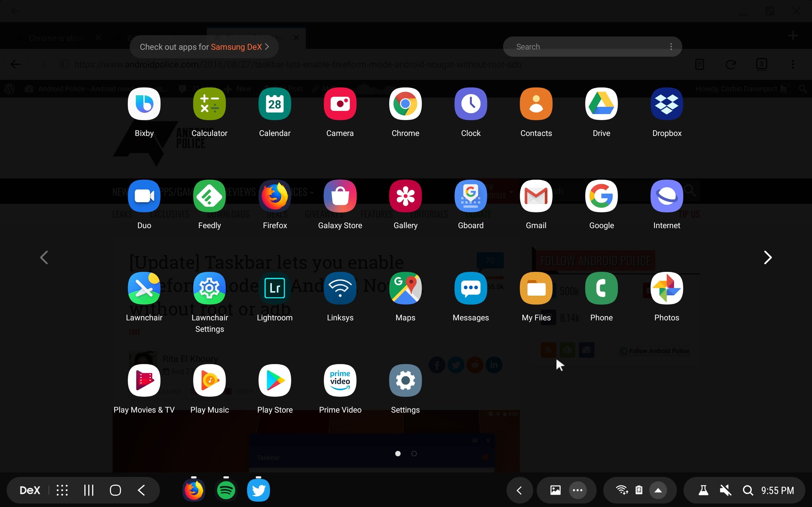Screen dimensions: 812x507
Task: Open Samsung Internet browser
Action: 666,196
